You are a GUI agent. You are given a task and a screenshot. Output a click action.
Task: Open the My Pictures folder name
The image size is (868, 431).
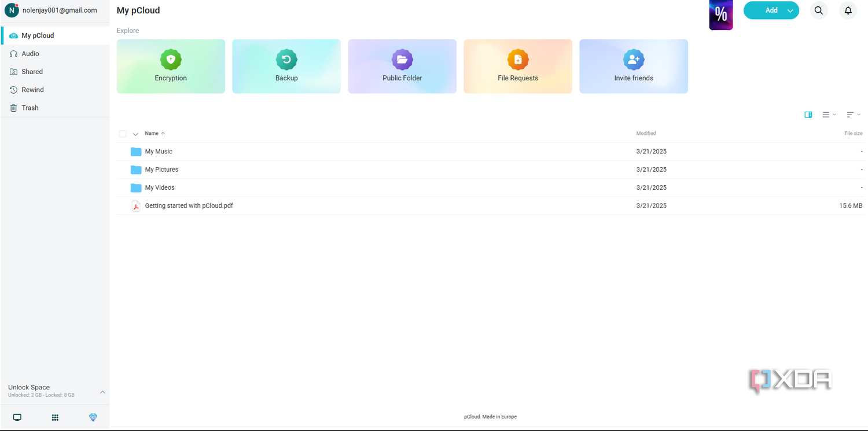click(161, 170)
